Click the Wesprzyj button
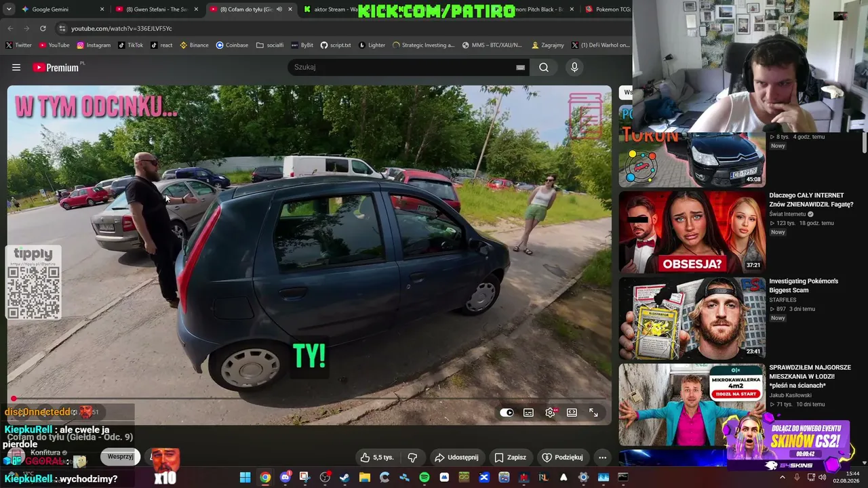Viewport: 868px width, 488px height. click(x=121, y=457)
